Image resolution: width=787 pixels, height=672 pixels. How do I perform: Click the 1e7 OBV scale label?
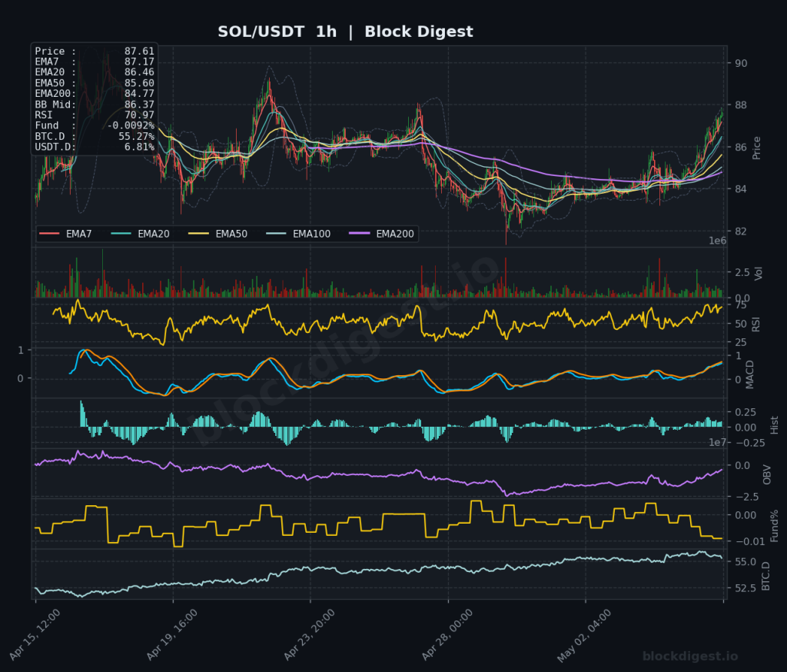tap(717, 442)
